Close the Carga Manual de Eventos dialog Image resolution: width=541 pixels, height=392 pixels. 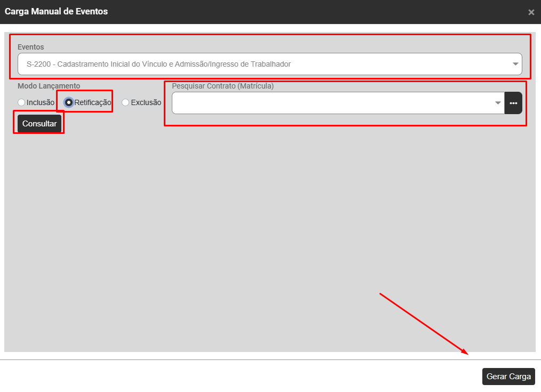(x=531, y=12)
